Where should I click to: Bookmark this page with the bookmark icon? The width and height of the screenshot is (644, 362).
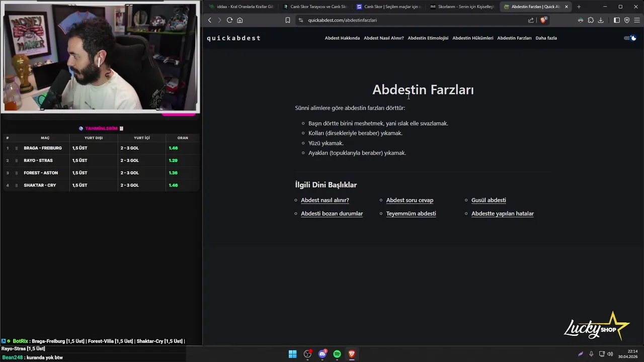point(288,20)
